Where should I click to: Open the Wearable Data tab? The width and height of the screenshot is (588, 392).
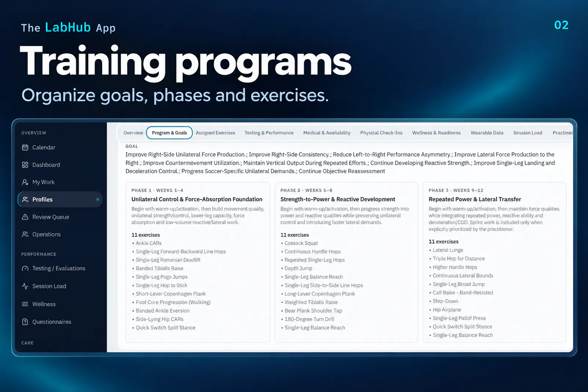487,133
